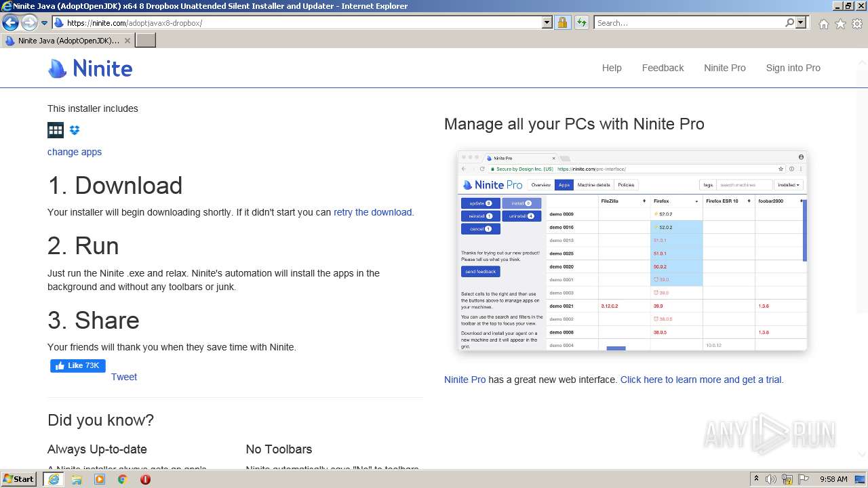
Task: Click the page scroll down arrow
Action: (x=863, y=455)
